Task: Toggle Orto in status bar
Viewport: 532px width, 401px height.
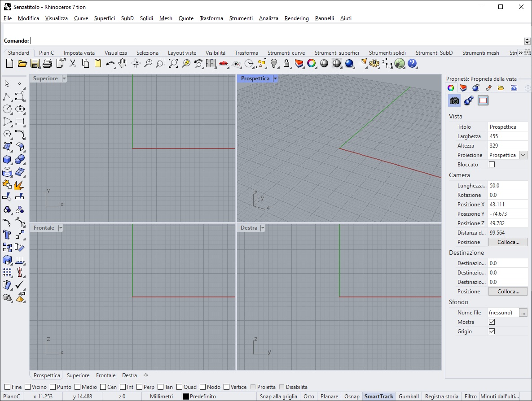Action: (x=309, y=396)
